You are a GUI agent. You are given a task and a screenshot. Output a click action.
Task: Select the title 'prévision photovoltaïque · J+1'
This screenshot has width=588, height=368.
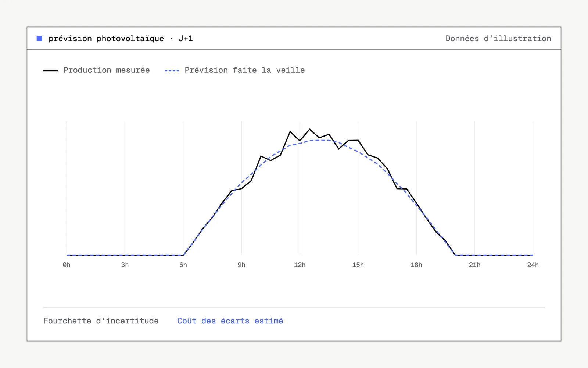click(x=121, y=39)
